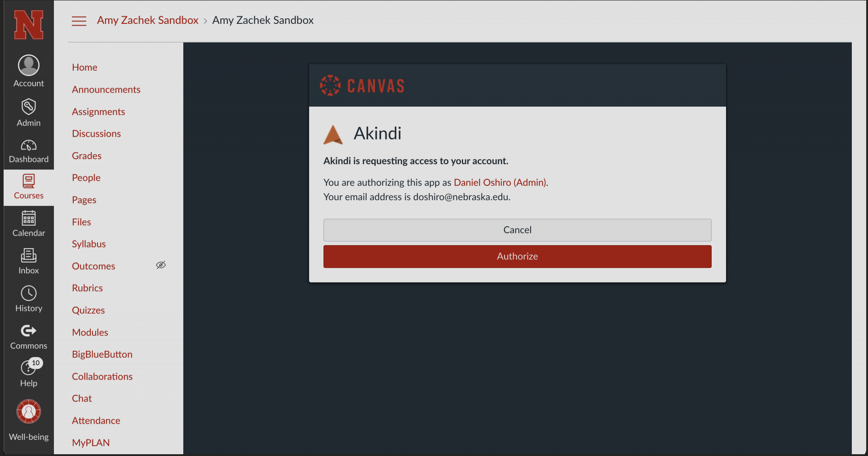
Task: Select Modules from course navigation
Action: (x=90, y=332)
